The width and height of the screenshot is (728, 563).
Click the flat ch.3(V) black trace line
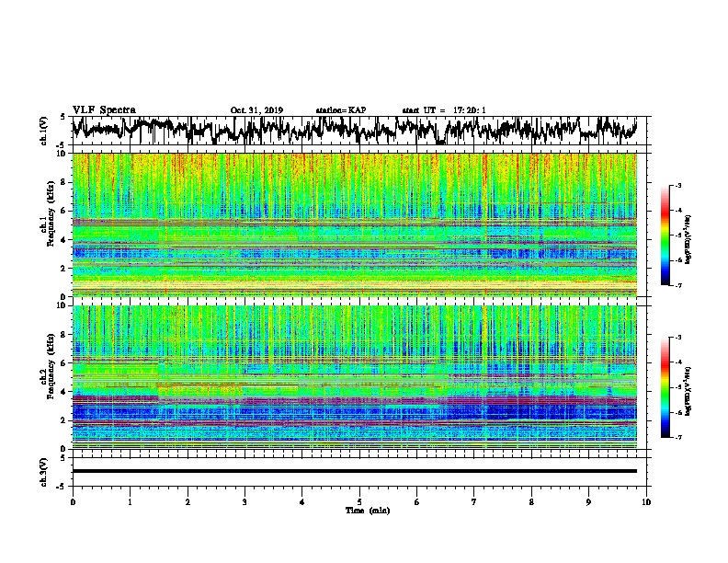(355, 471)
